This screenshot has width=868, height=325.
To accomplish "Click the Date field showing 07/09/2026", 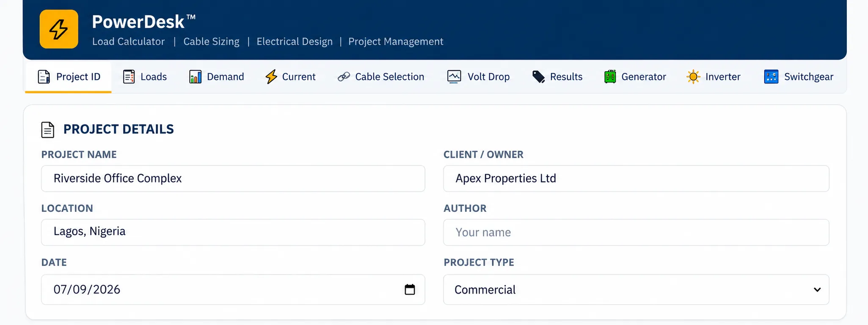I will tap(233, 289).
